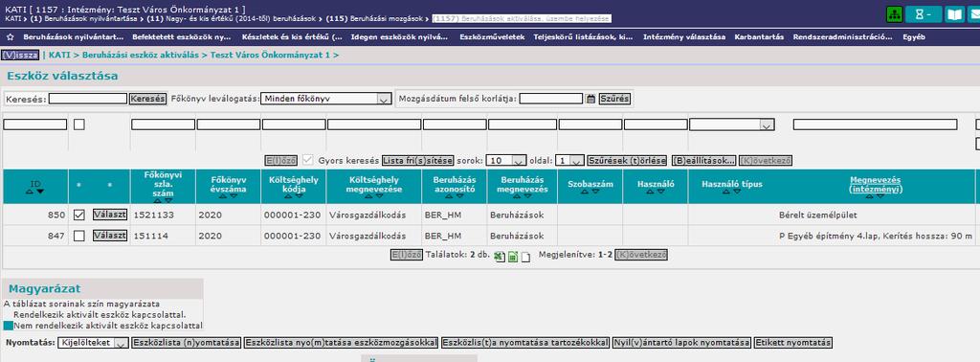Sort ID column descending arrow

[40, 192]
